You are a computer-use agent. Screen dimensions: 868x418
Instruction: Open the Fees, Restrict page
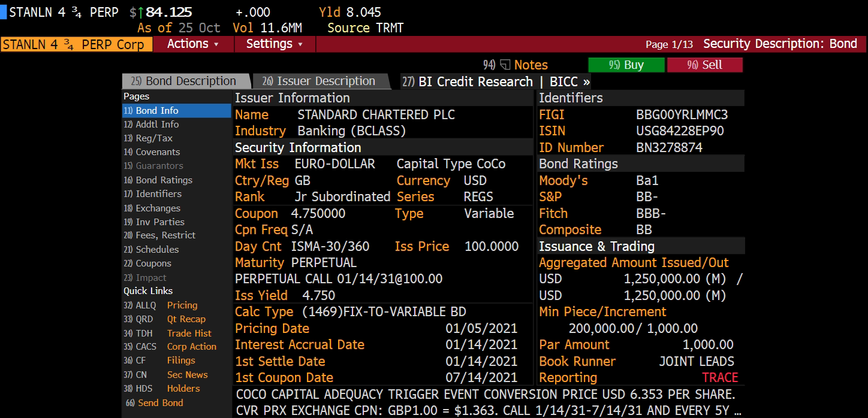(159, 235)
